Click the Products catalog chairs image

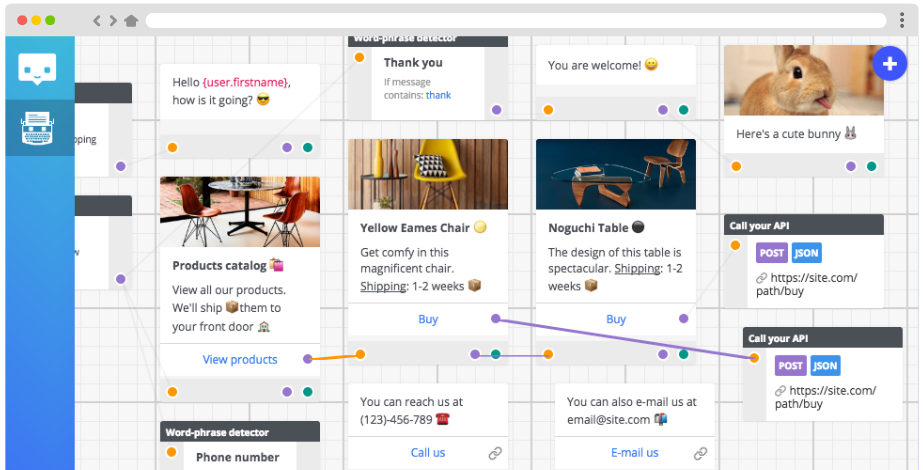[240, 212]
